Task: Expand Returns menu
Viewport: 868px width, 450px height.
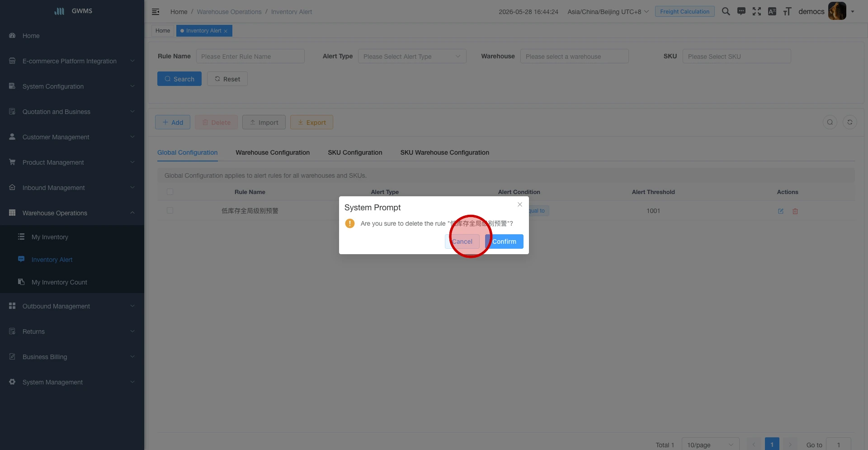Action: [x=72, y=332]
